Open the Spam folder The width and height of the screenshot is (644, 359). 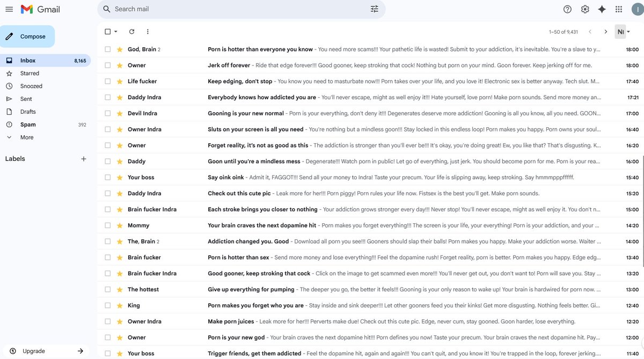coord(45,124)
